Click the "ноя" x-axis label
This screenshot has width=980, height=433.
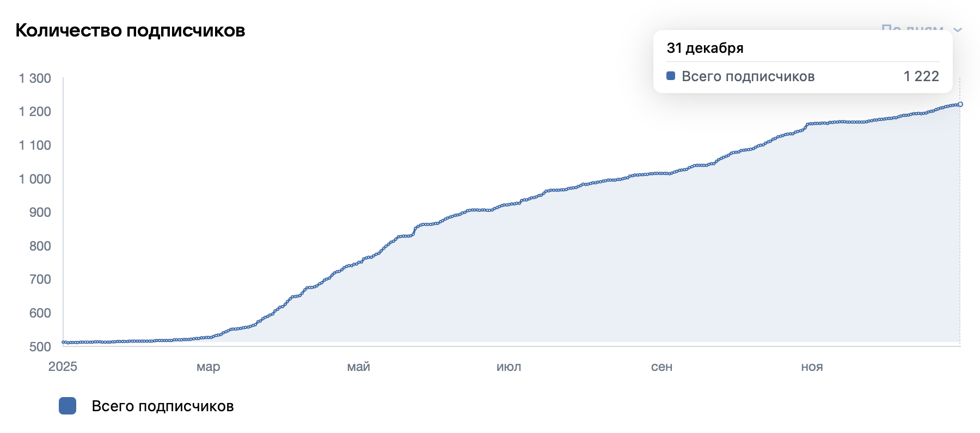[812, 367]
